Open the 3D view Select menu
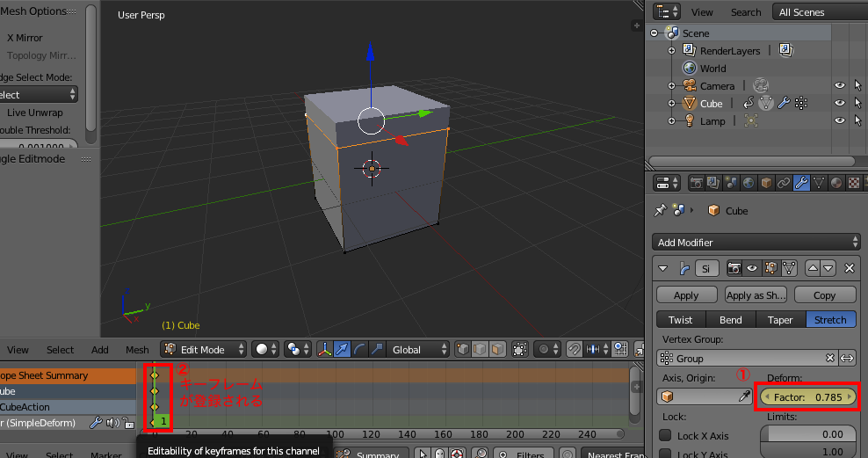Viewport: 868px width, 458px height. click(x=60, y=350)
